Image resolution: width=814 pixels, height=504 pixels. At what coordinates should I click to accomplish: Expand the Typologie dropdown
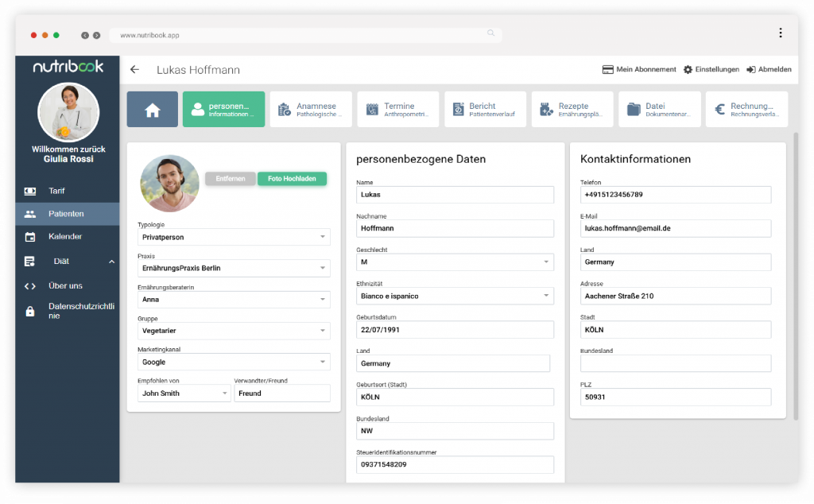(323, 237)
